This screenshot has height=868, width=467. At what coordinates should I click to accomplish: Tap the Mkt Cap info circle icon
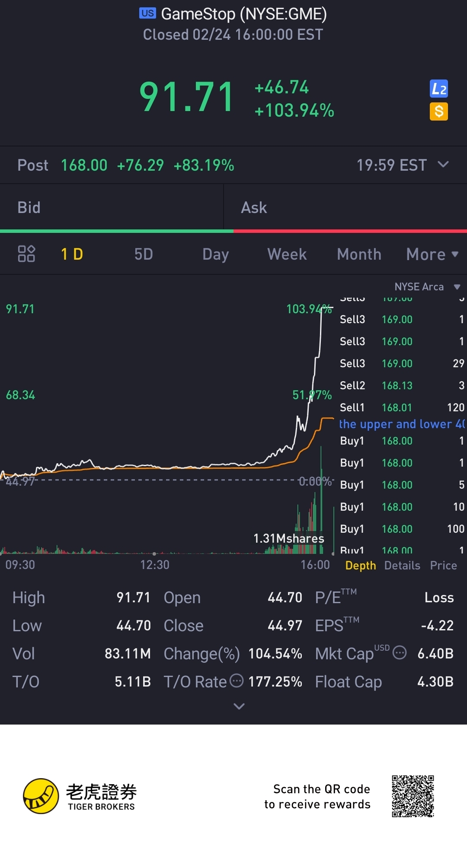(400, 652)
